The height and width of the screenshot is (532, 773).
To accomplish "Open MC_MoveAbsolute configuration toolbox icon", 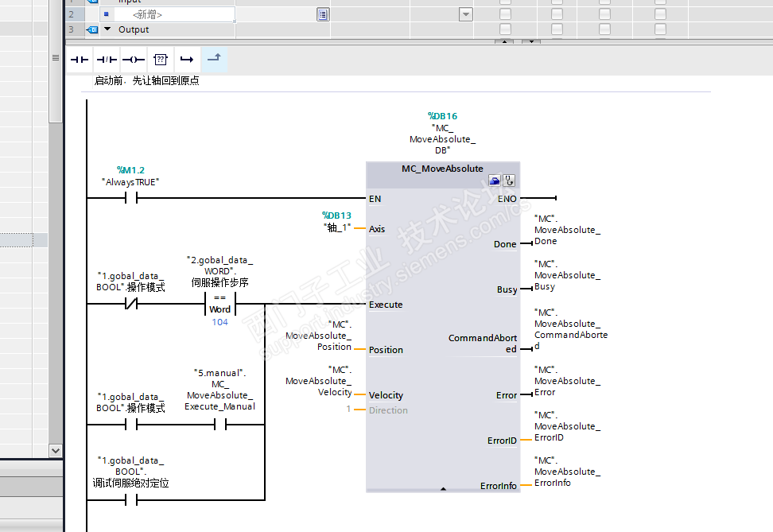I will click(494, 181).
